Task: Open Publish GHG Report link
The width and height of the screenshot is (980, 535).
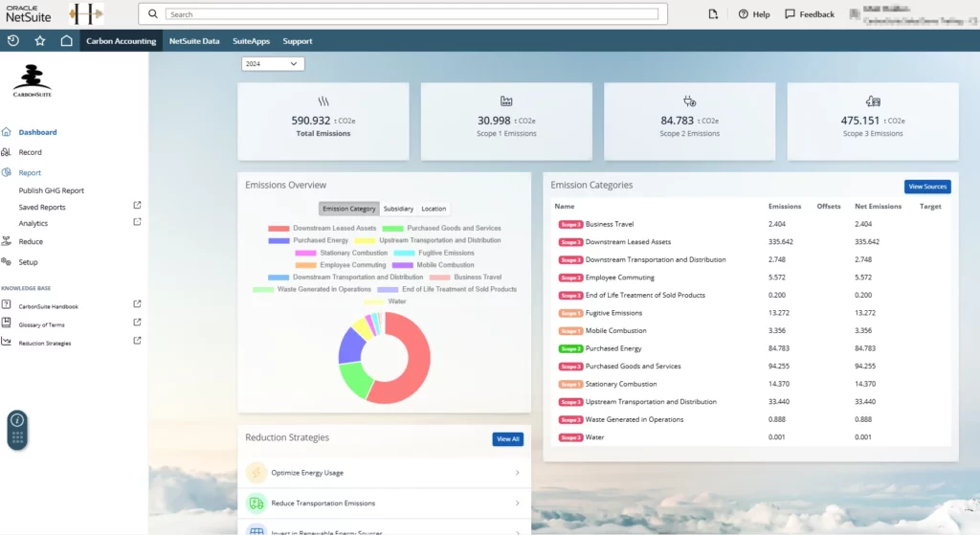Action: coord(52,190)
